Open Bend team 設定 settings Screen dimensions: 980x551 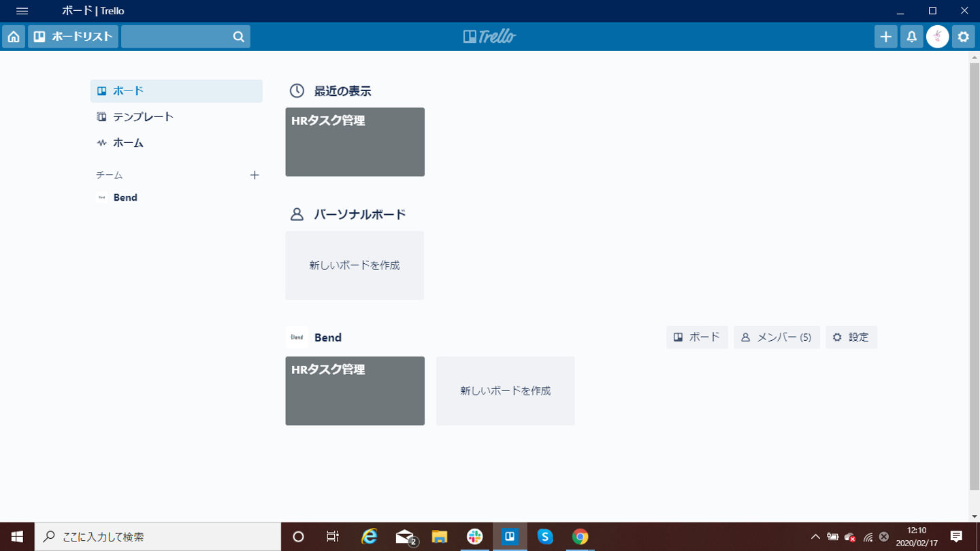coord(851,337)
